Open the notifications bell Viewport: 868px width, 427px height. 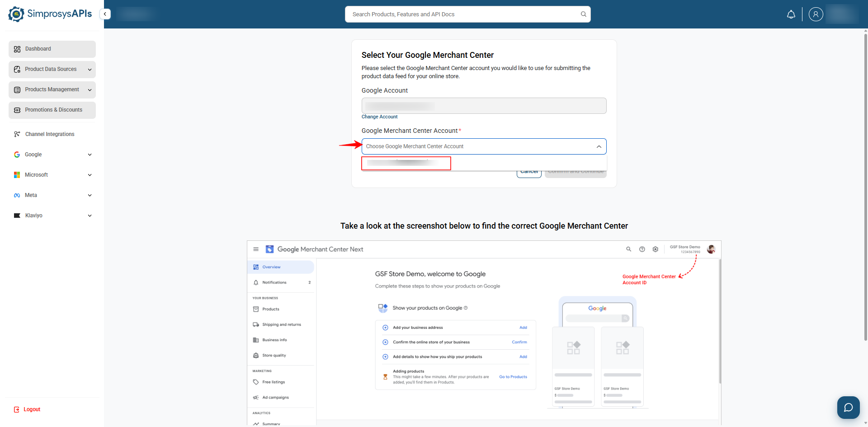pyautogui.click(x=791, y=14)
